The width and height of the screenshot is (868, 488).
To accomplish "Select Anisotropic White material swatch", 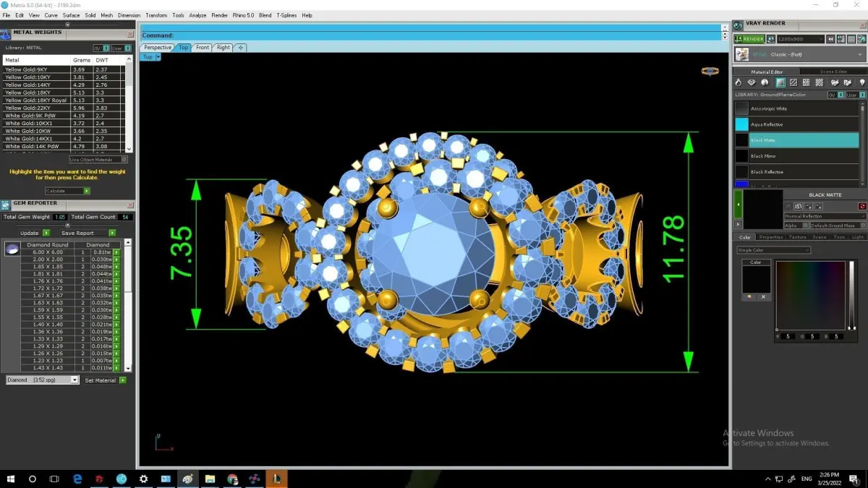I will [742, 108].
